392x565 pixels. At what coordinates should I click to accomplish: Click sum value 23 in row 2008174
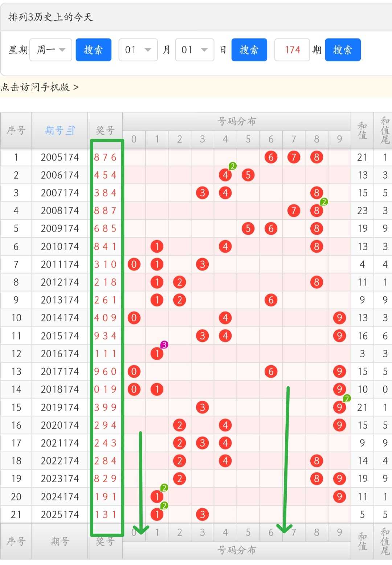(x=362, y=211)
